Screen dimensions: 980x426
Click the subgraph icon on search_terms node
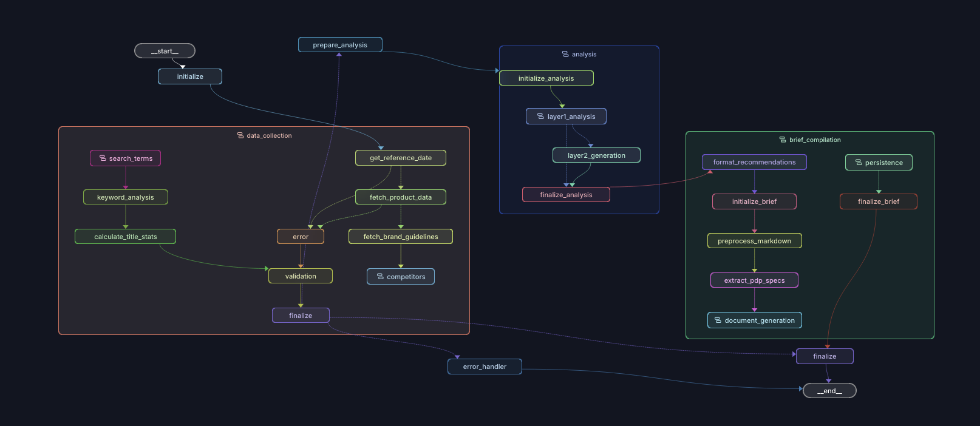pyautogui.click(x=103, y=158)
